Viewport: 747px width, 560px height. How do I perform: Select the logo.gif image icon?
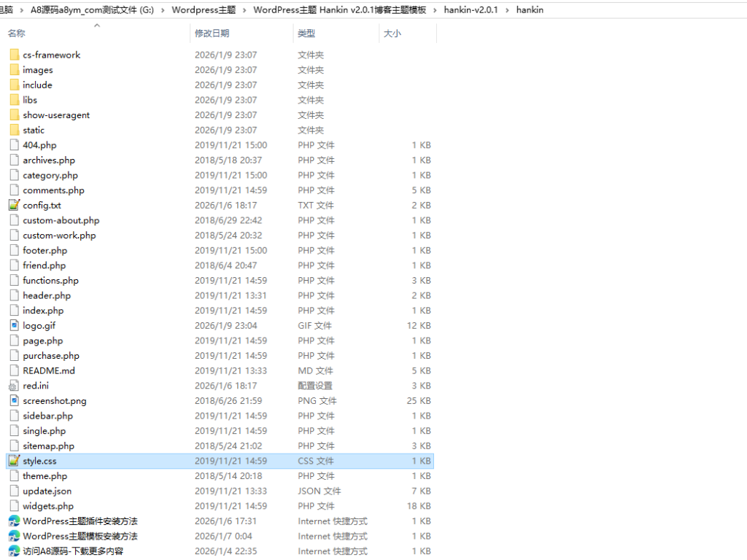[x=15, y=325]
